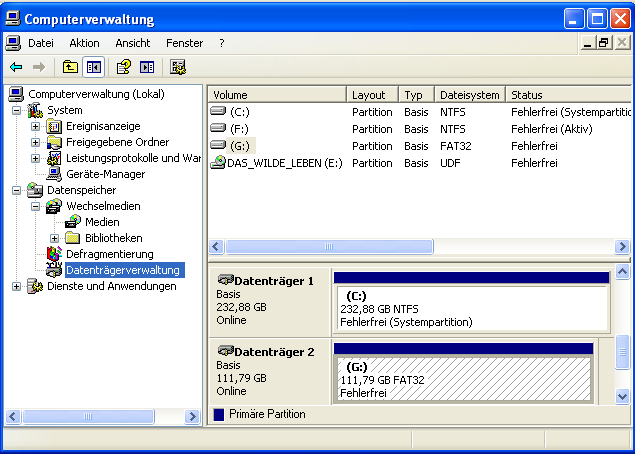Screen dimensions: 635x454
Task: Toggle the Show/Hide console tree icon
Action: tap(94, 67)
